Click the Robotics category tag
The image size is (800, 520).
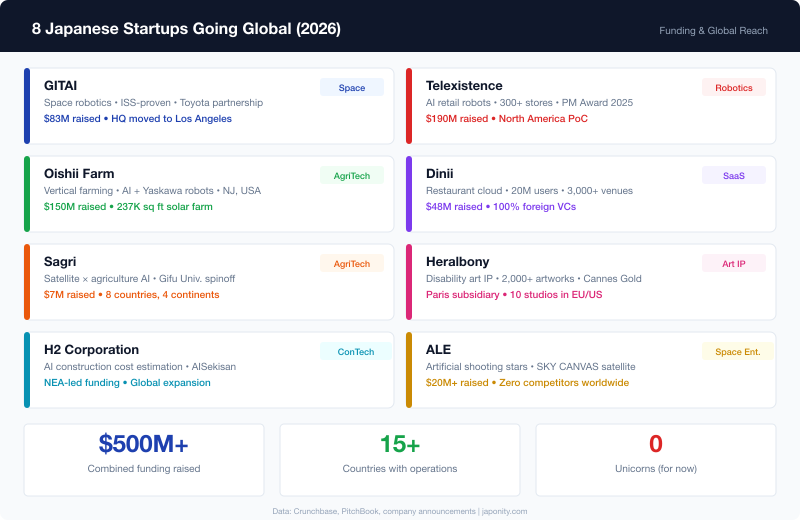tap(734, 87)
